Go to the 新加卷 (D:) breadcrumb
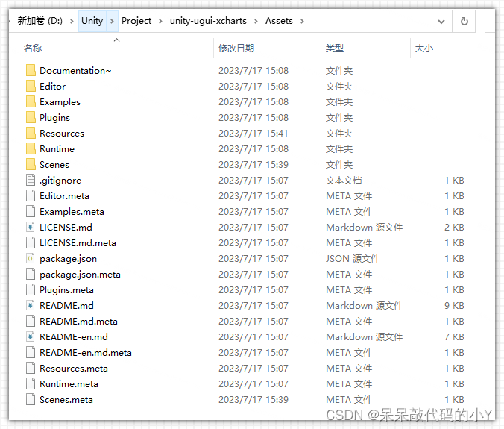Image resolution: width=504 pixels, height=429 pixels. (x=40, y=21)
